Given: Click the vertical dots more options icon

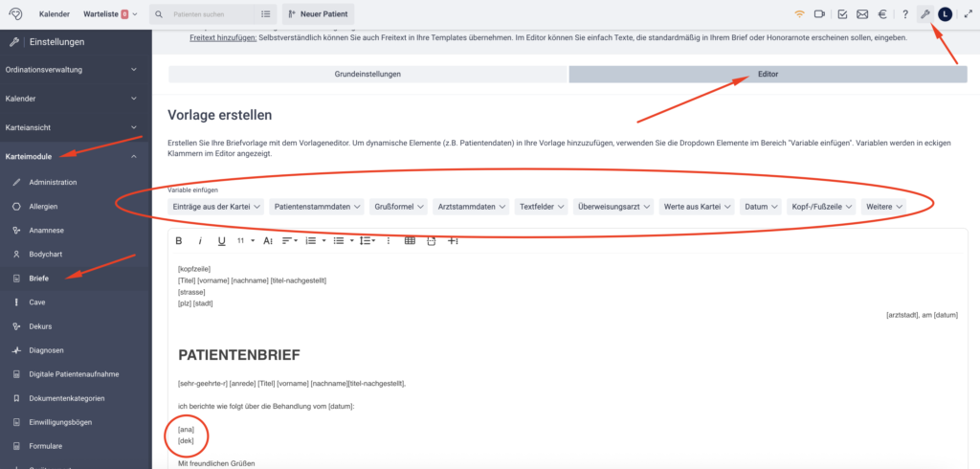Looking at the screenshot, I should (389, 241).
